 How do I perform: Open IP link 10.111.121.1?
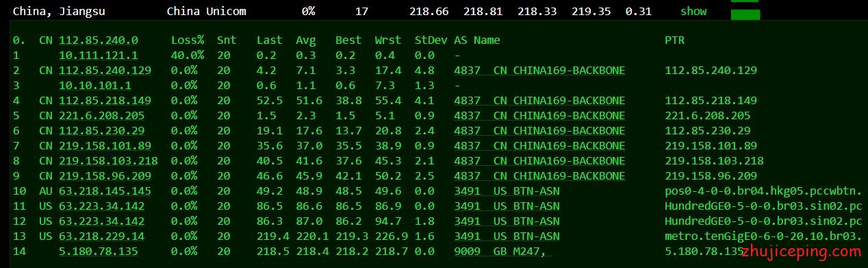pyautogui.click(x=99, y=55)
